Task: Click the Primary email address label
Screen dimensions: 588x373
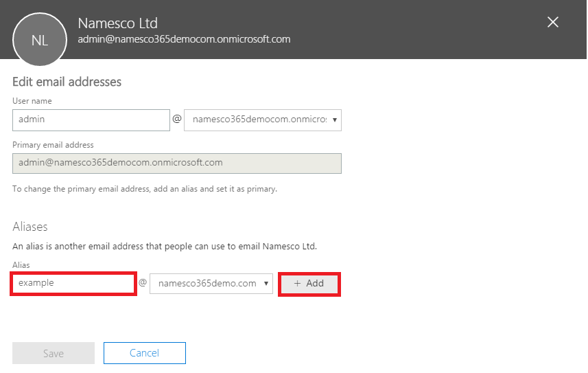Action: pyautogui.click(x=53, y=145)
